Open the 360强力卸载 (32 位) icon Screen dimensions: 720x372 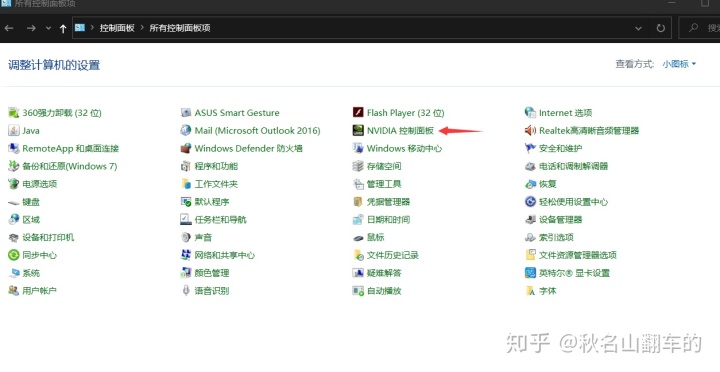point(14,113)
